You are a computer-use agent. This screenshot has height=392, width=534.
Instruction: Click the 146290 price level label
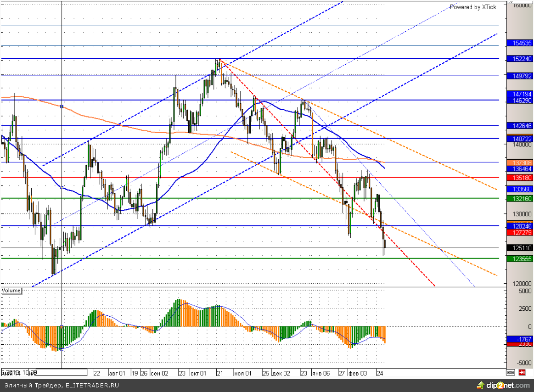pyautogui.click(x=520, y=100)
